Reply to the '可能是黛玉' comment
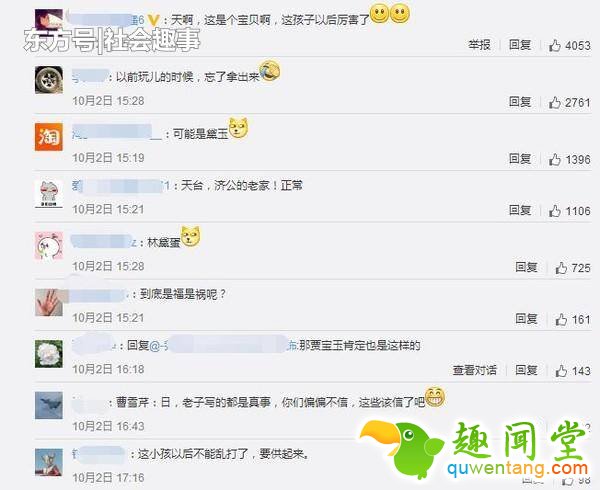The image size is (600, 490). (520, 158)
